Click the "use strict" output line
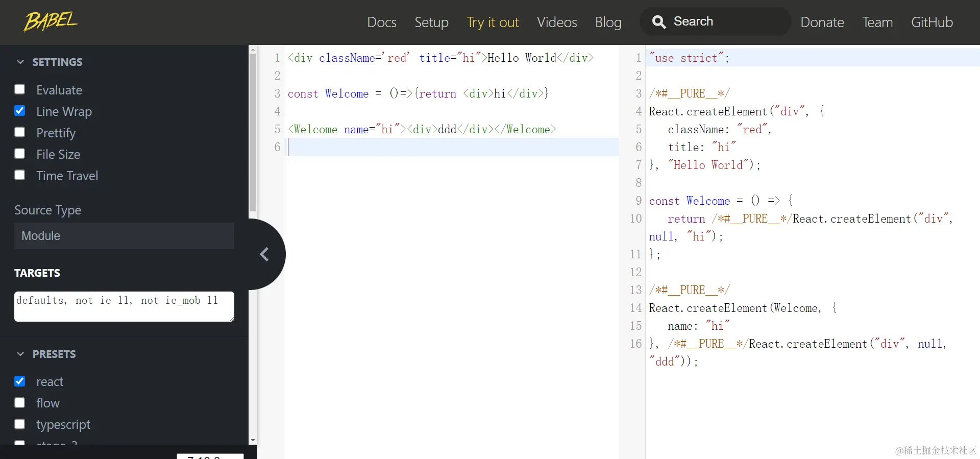Screen dimensions: 980x459 (689, 58)
